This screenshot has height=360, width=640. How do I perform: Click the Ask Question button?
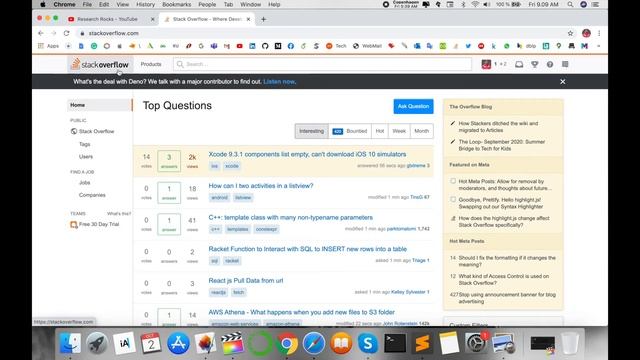coord(413,106)
